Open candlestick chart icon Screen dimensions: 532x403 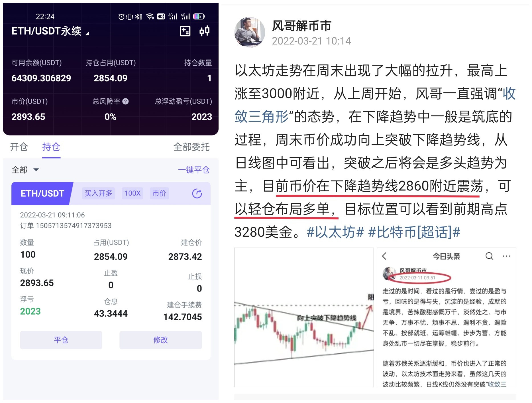(204, 31)
